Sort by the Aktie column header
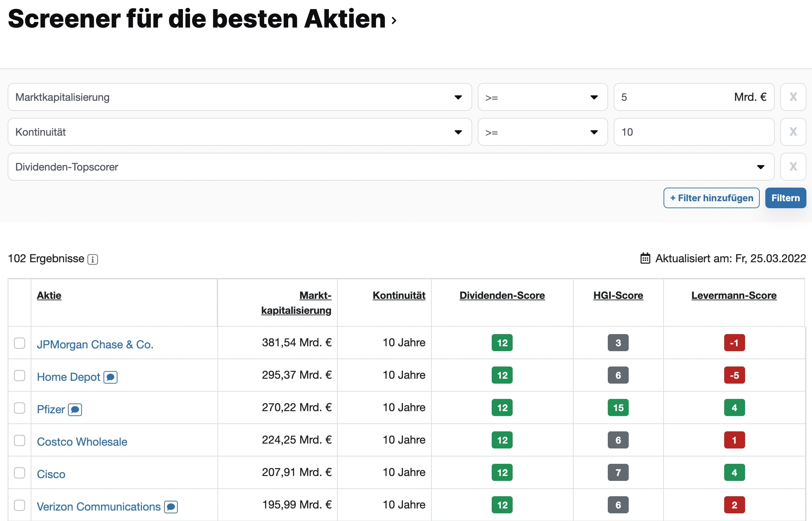The height and width of the screenshot is (521, 812). pyautogui.click(x=49, y=295)
